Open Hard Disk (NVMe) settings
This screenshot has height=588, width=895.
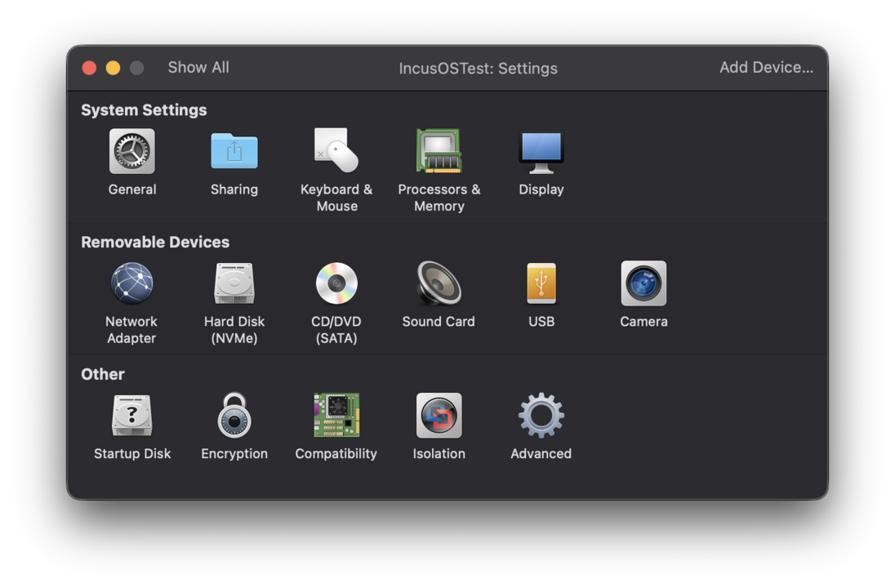click(234, 283)
